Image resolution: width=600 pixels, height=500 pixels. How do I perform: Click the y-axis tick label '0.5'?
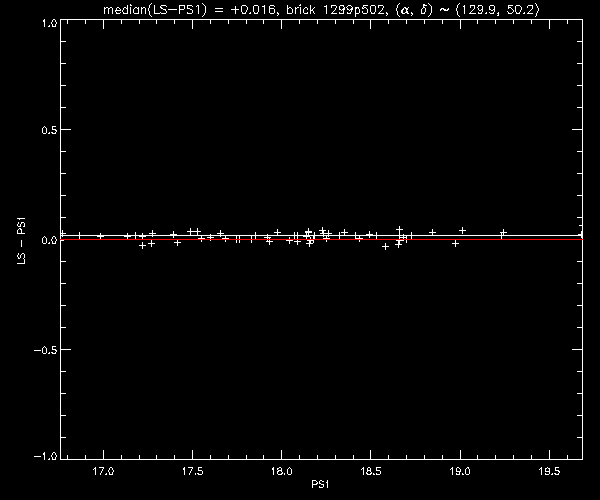[x=49, y=130]
